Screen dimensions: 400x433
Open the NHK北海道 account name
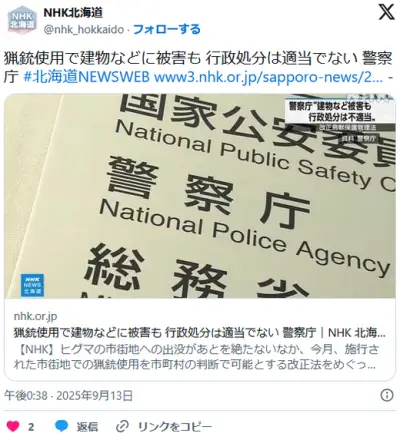[x=73, y=13]
